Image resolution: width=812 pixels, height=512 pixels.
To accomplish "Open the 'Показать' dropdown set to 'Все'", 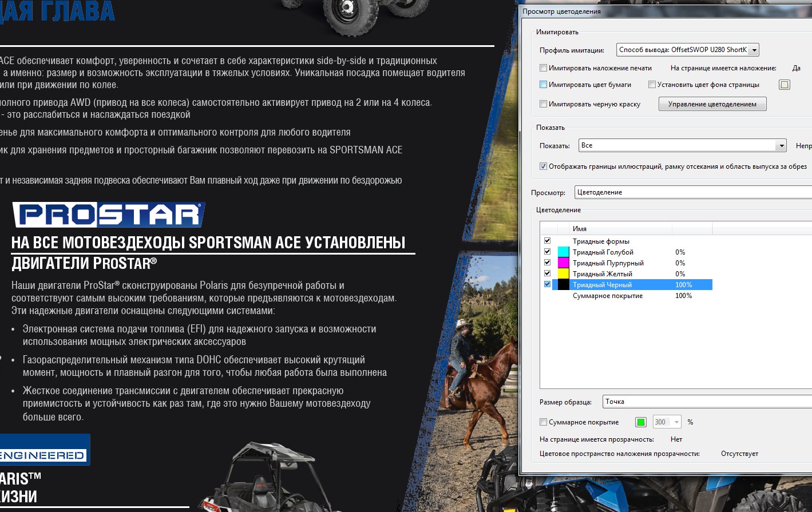I will 682,145.
